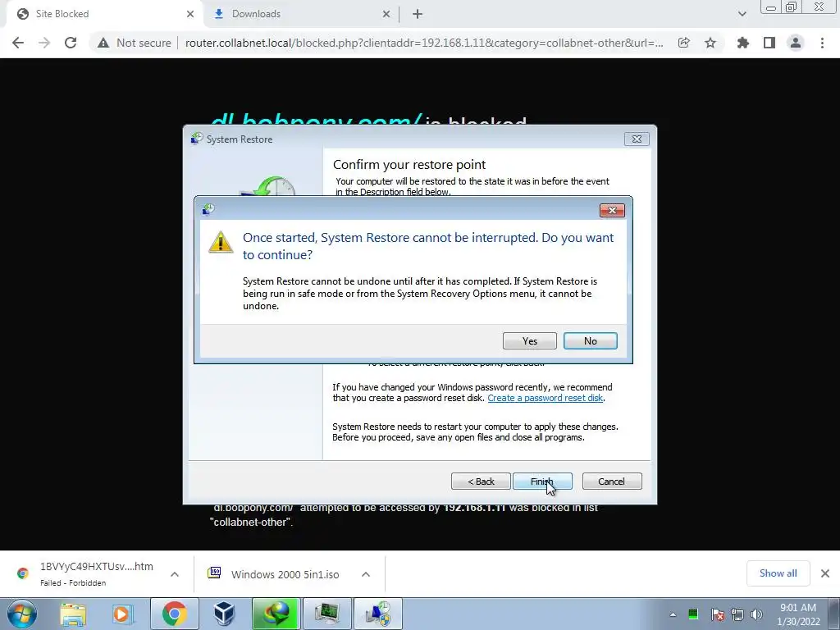The image size is (840, 630).
Task: Open the volume speaker icon
Action: click(x=756, y=614)
